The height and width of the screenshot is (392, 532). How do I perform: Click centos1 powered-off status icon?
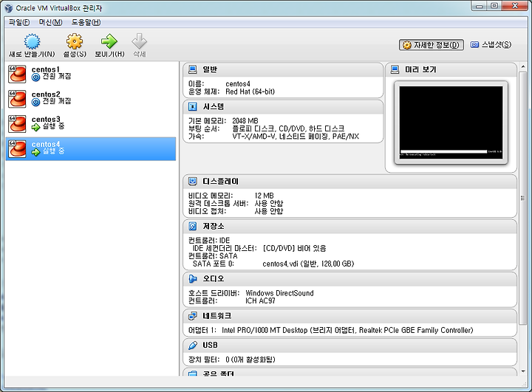[x=35, y=78]
